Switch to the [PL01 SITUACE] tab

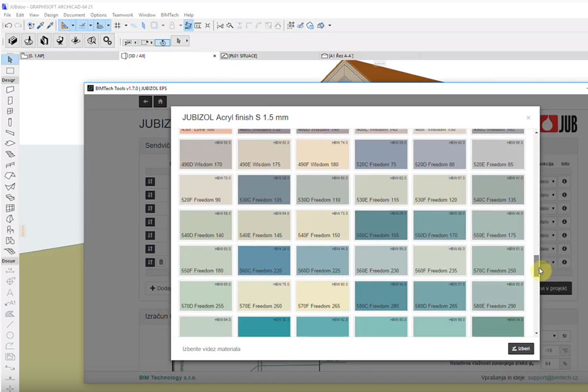pos(269,56)
